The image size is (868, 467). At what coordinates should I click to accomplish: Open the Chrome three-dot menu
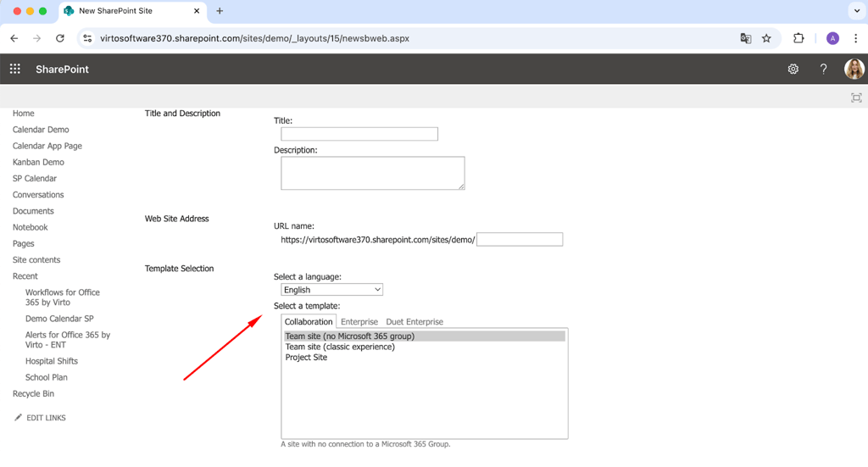pos(856,39)
